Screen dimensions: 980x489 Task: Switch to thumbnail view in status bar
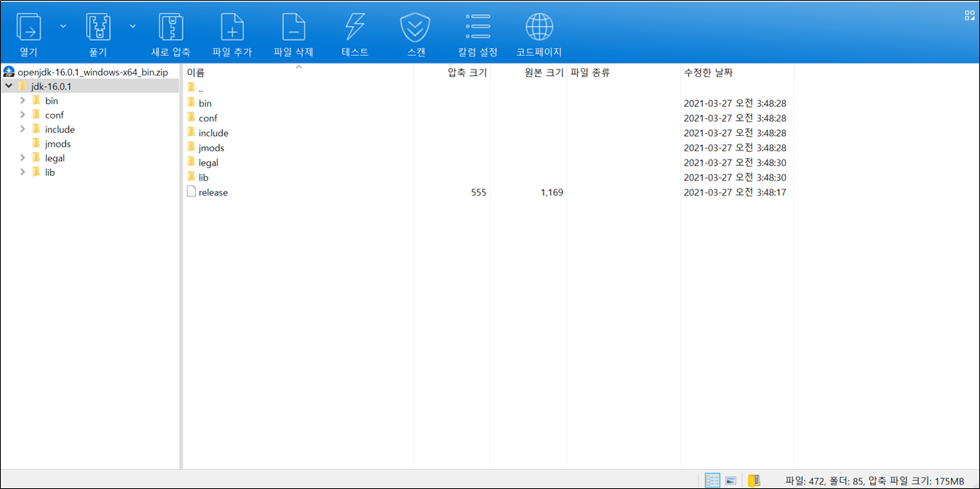[730, 481]
